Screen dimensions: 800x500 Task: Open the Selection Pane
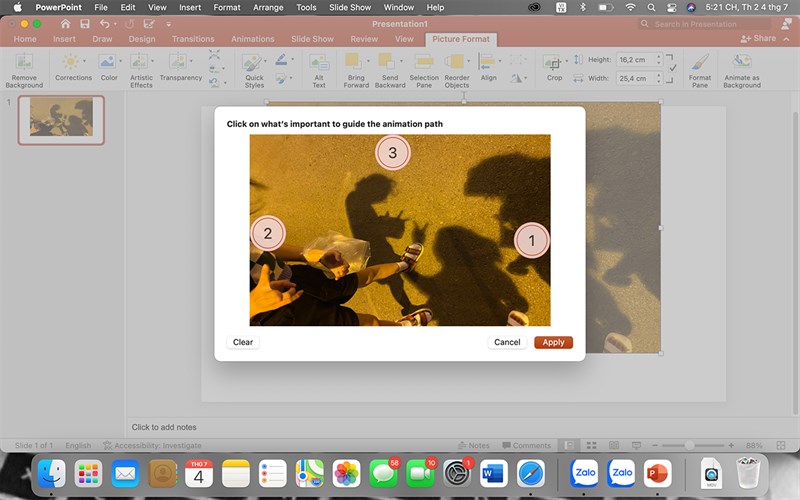(x=423, y=62)
